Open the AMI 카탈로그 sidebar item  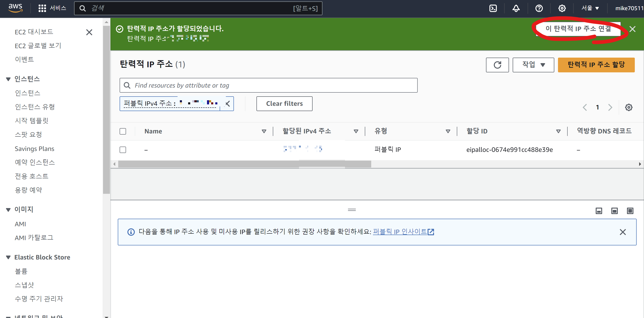[x=34, y=238]
